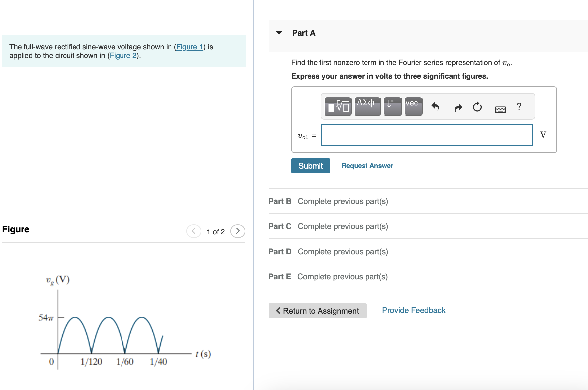Collapse the Part A section
Screen dimensions: 588x390
[x=279, y=33]
